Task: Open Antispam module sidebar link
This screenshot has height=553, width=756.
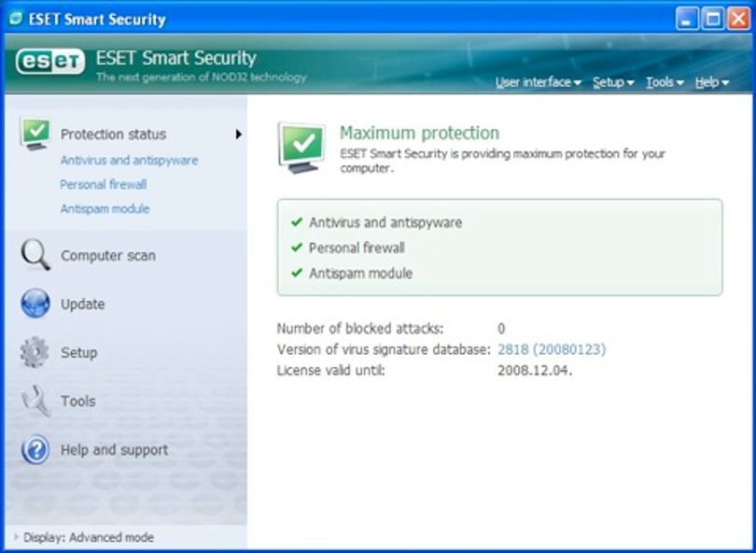Action: click(105, 208)
